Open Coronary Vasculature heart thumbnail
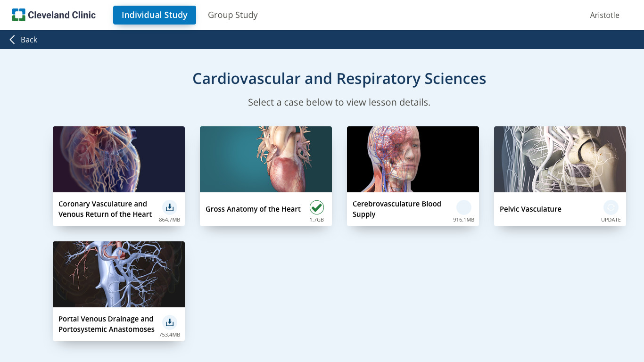 pyautogui.click(x=119, y=159)
